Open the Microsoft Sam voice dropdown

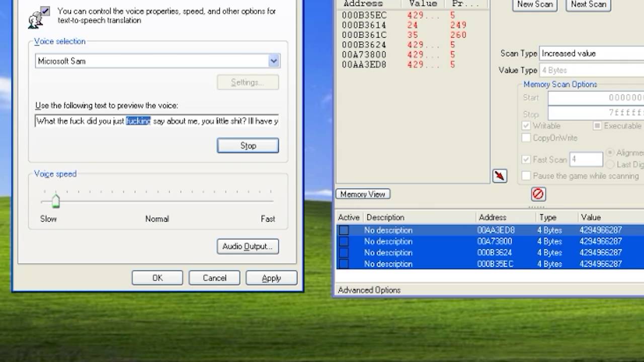[273, 61]
